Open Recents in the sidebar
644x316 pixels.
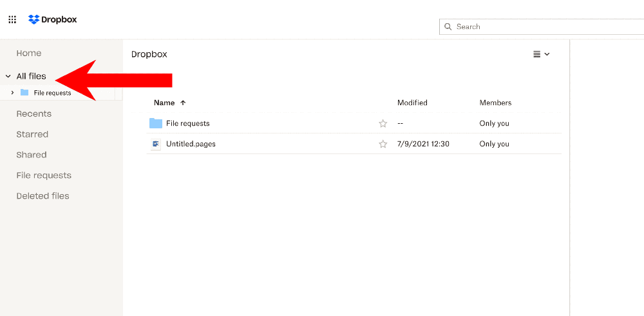pyautogui.click(x=34, y=114)
